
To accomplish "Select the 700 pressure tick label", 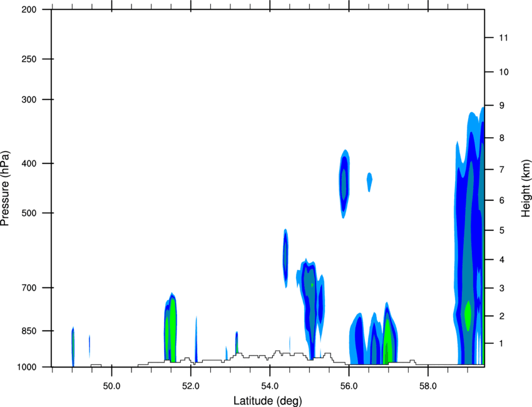I will pos(29,287).
